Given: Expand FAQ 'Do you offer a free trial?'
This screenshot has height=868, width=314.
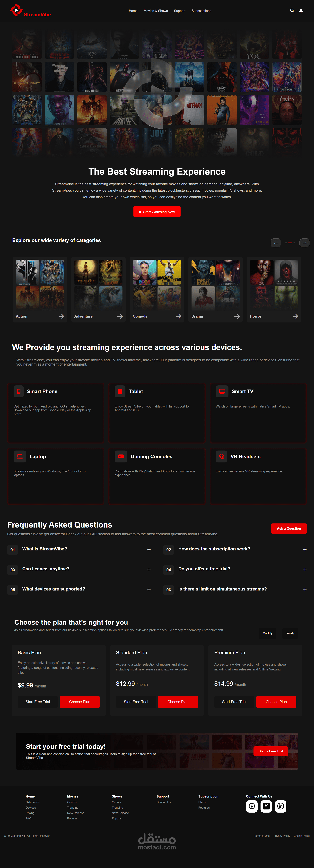Looking at the screenshot, I should 305,570.
